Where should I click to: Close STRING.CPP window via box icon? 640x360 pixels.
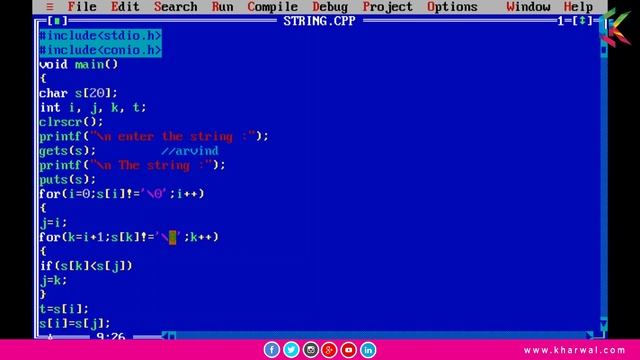click(x=57, y=20)
